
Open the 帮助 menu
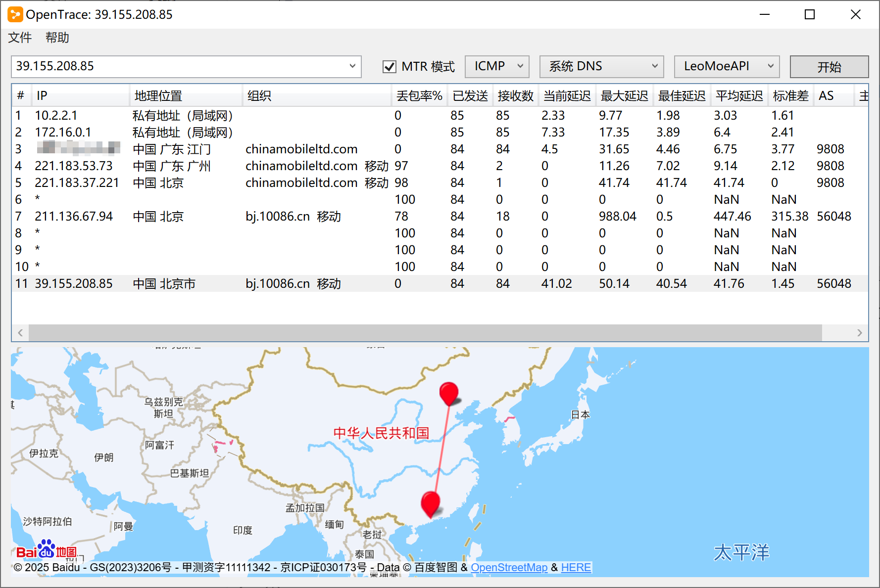57,38
